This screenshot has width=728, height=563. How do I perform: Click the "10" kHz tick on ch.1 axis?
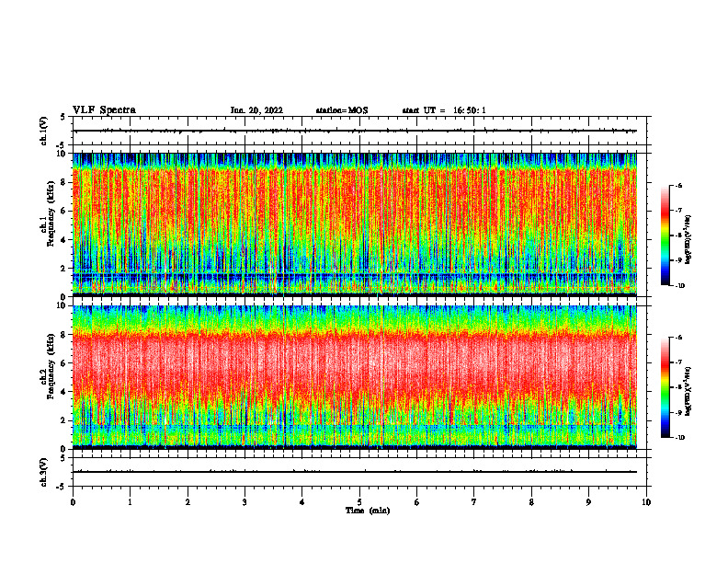tap(63, 154)
